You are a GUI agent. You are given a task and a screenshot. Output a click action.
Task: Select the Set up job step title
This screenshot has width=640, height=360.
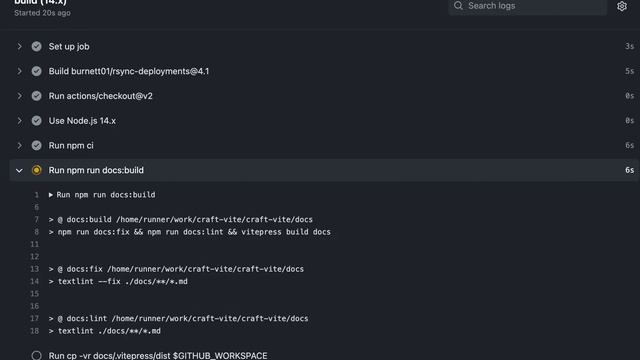coord(69,47)
